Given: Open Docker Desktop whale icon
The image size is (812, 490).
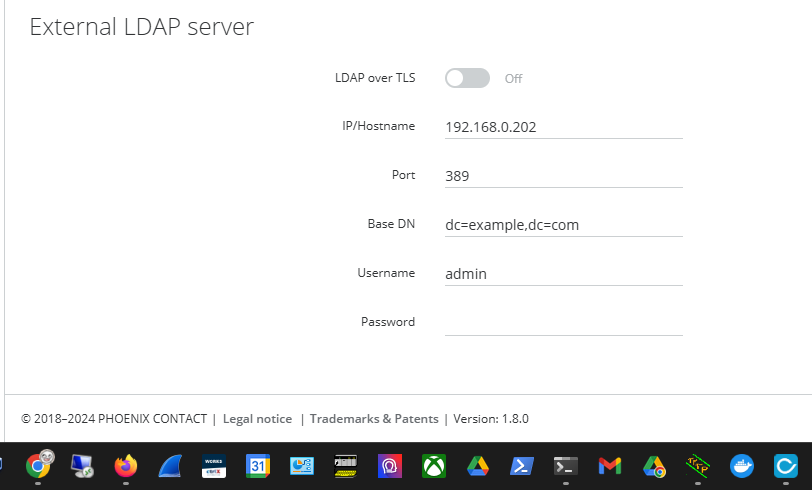Looking at the screenshot, I should pos(742,466).
